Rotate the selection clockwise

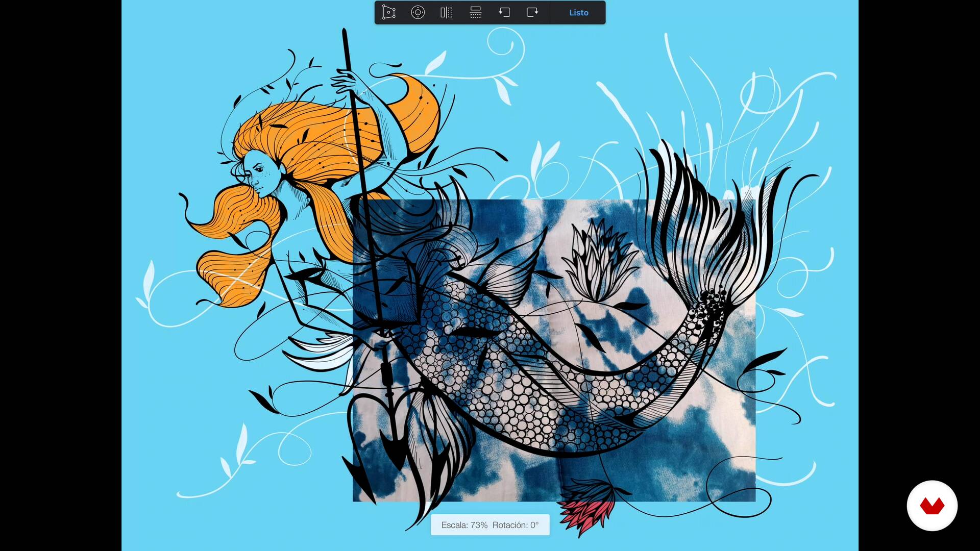533,12
